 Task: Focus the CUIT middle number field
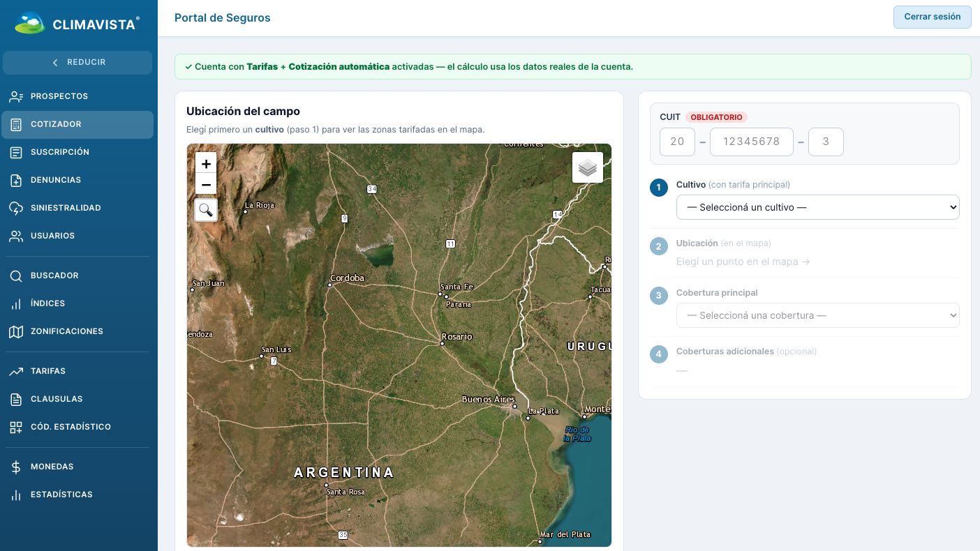tap(751, 142)
